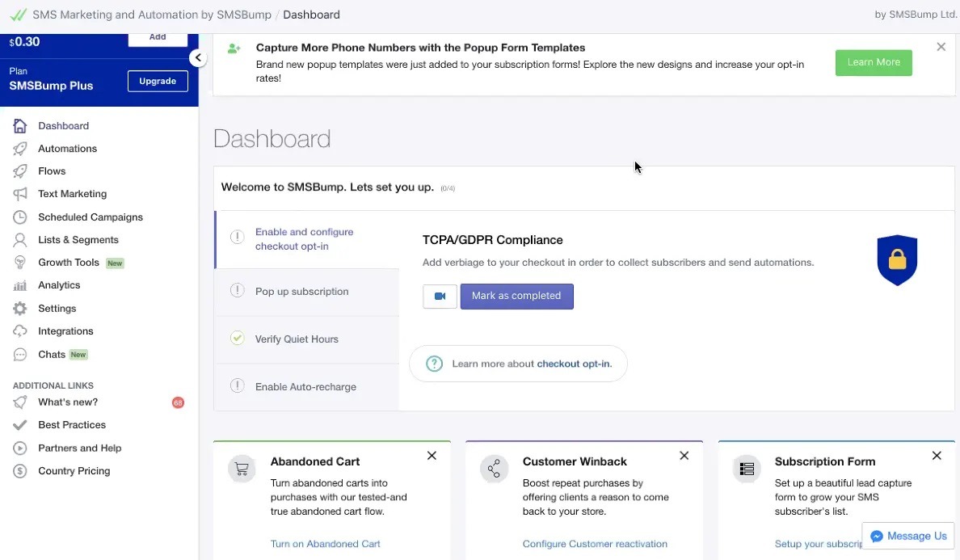Click the Growth Tools lightbulb icon
The height and width of the screenshot is (560, 960).
pyautogui.click(x=20, y=263)
